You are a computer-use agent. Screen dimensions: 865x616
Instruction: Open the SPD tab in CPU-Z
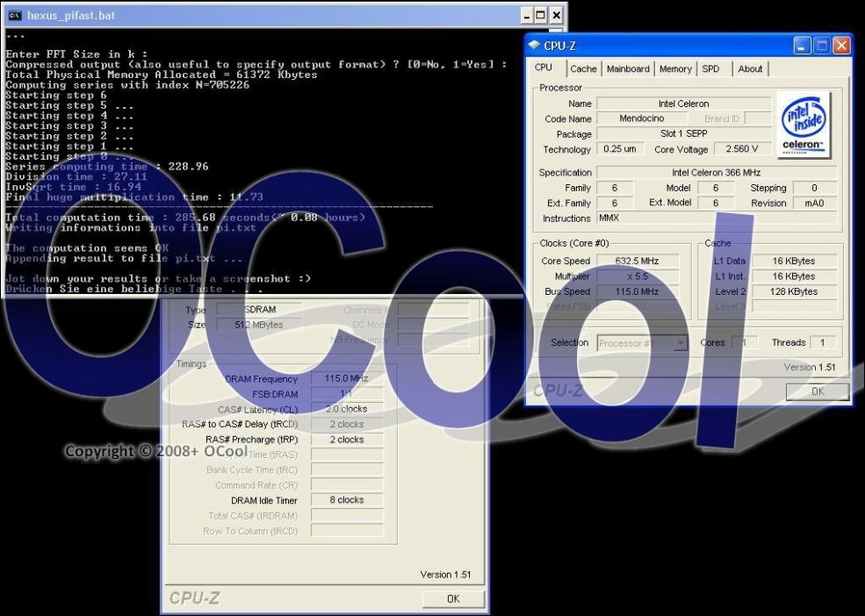coord(710,69)
